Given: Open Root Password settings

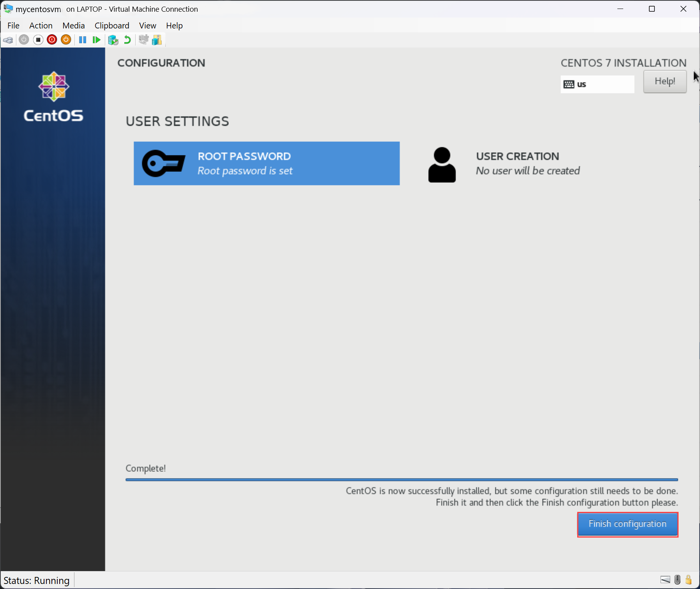Looking at the screenshot, I should tap(267, 163).
